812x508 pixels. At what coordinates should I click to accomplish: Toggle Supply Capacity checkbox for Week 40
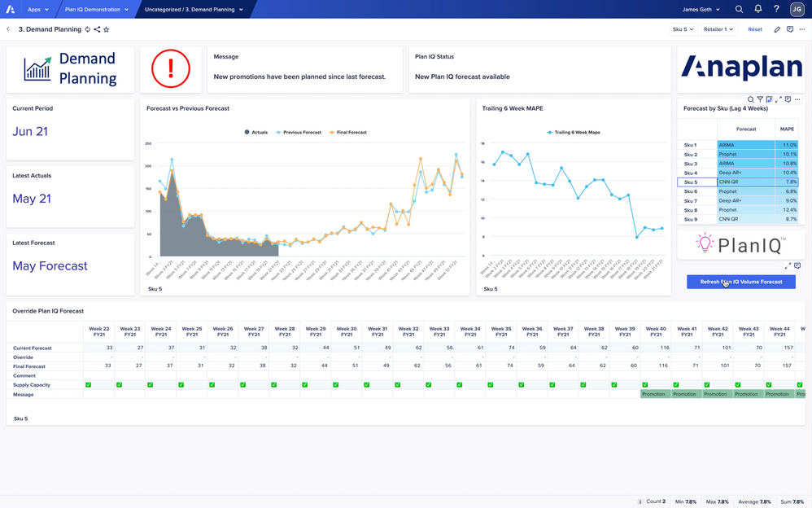pyautogui.click(x=645, y=385)
